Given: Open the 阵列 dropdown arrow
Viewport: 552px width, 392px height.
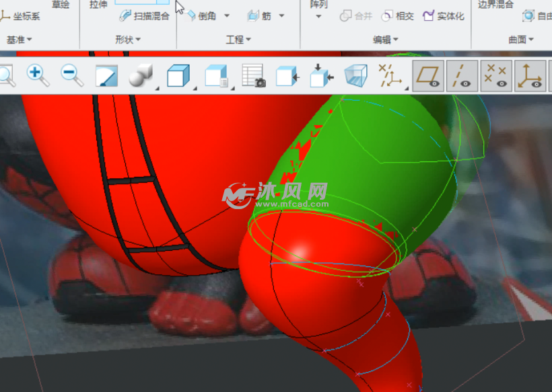Looking at the screenshot, I should click(318, 17).
